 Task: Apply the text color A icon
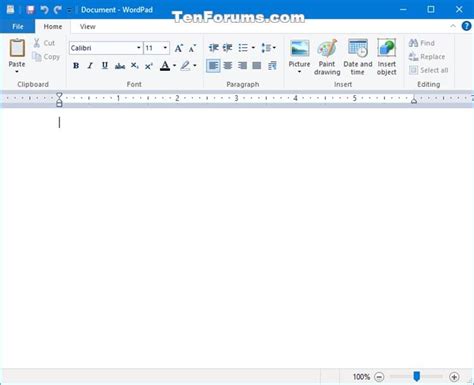(x=165, y=66)
